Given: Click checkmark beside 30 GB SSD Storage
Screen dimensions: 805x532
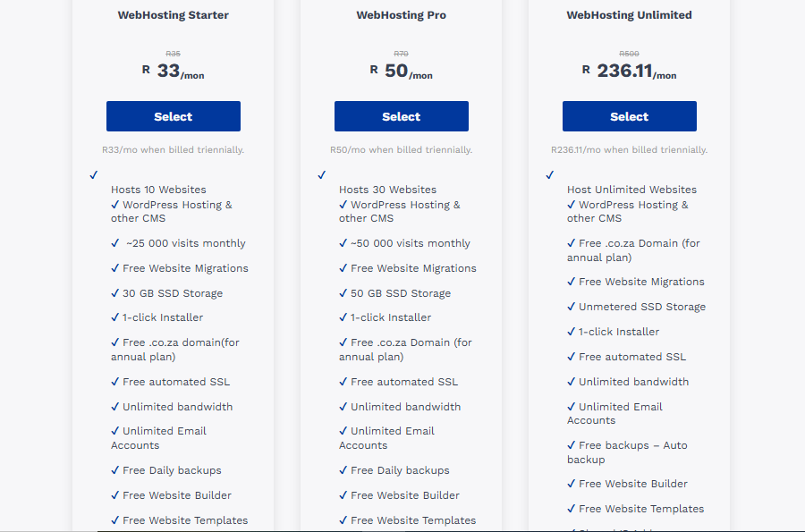Looking at the screenshot, I should [x=115, y=293].
